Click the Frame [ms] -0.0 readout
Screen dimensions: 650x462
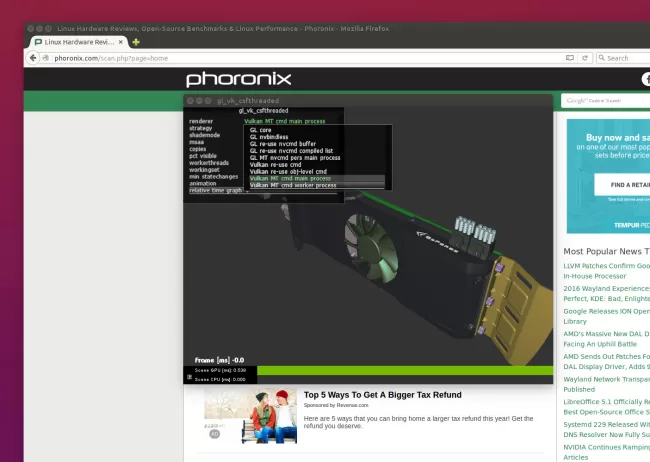(219, 360)
